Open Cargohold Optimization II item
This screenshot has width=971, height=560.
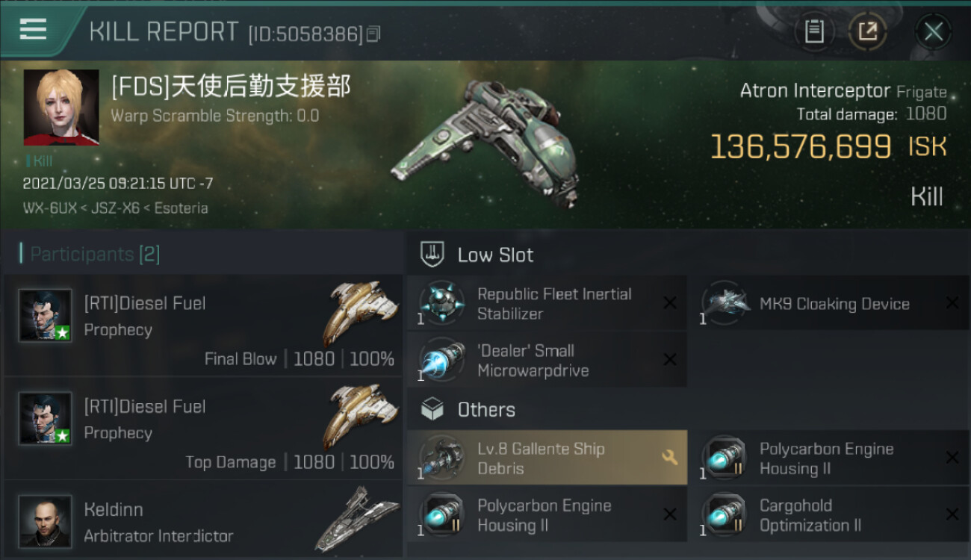click(x=829, y=515)
